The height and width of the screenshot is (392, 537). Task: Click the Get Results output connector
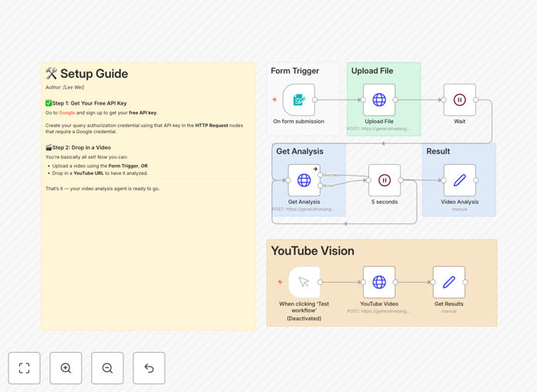click(465, 282)
